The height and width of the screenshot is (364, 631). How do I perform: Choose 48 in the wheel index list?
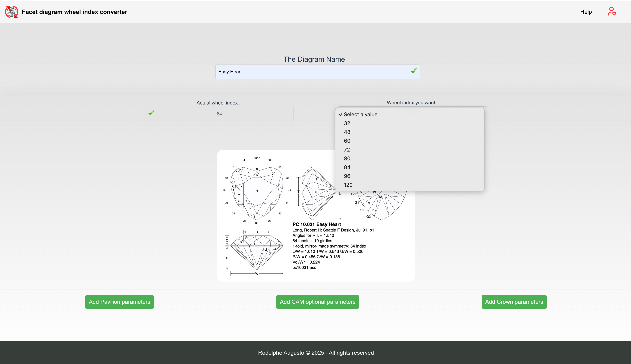347,132
